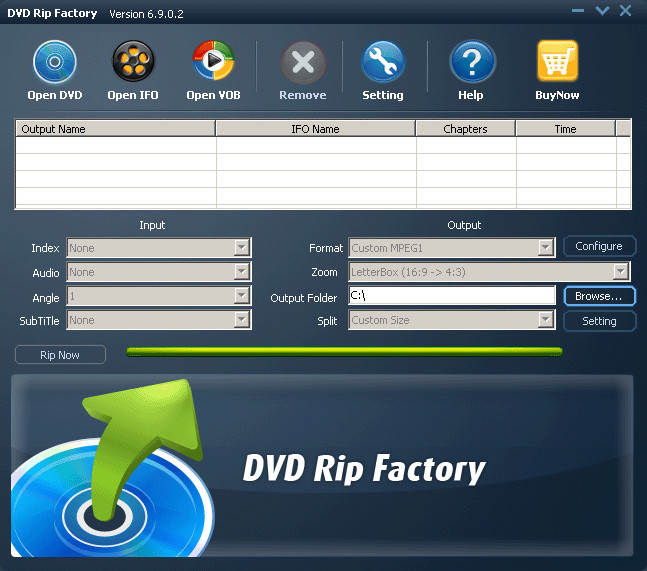This screenshot has width=647, height=571.
Task: Expand the Audio dropdown
Action: (241, 271)
